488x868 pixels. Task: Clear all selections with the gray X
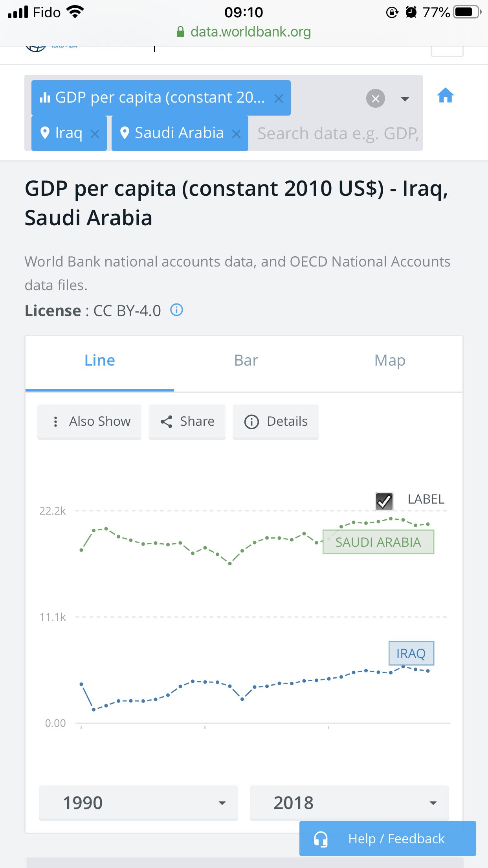pos(375,99)
